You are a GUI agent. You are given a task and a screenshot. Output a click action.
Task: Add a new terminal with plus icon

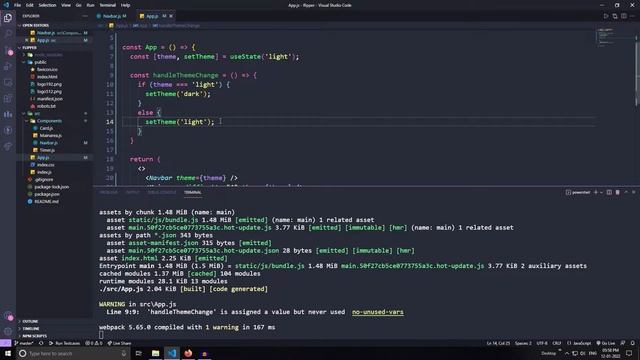596,192
